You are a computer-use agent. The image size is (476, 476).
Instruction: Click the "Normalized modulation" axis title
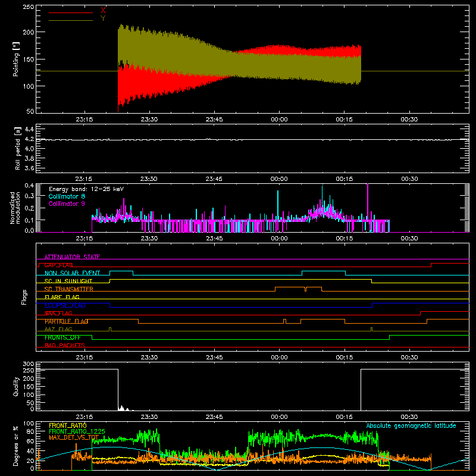pos(15,208)
